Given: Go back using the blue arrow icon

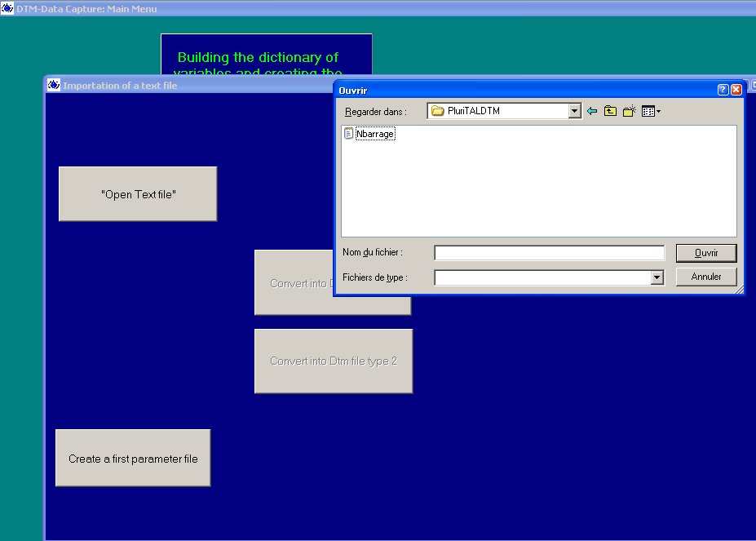Looking at the screenshot, I should coord(592,112).
